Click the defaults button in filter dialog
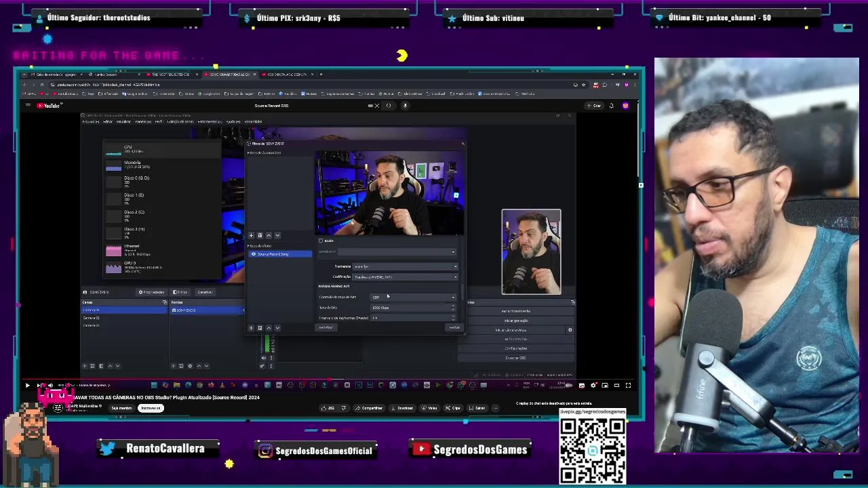The image size is (868, 488). (x=326, y=327)
